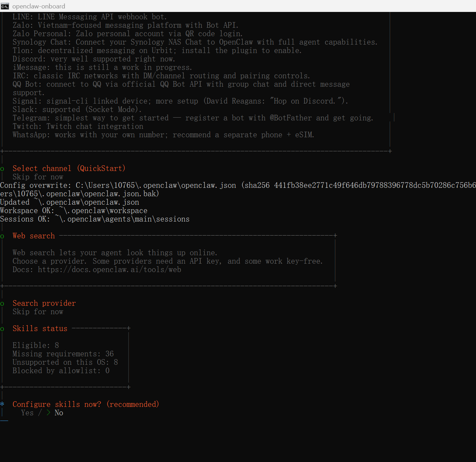Click the Signal signal-cli description line
The height and width of the screenshot is (462, 476).
pyautogui.click(x=180, y=101)
